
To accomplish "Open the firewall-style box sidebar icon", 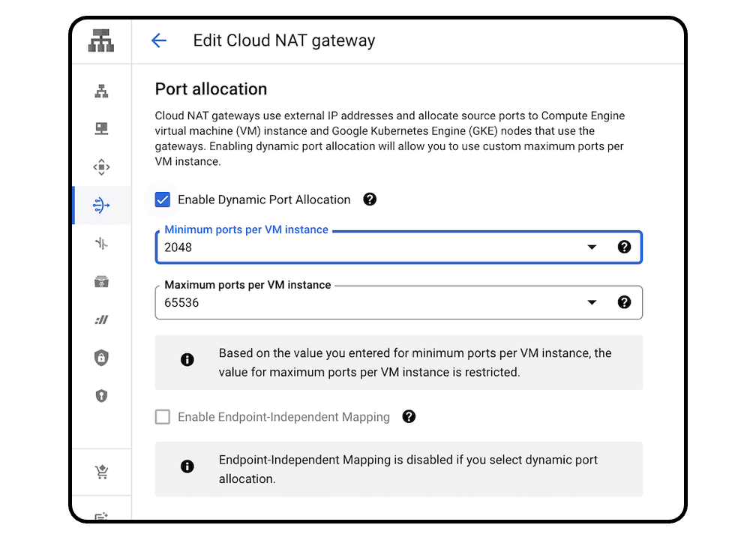I will (101, 281).
